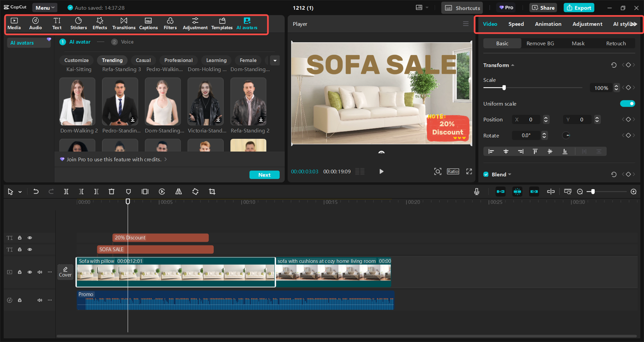Switch to the Animation tab

coord(548,24)
